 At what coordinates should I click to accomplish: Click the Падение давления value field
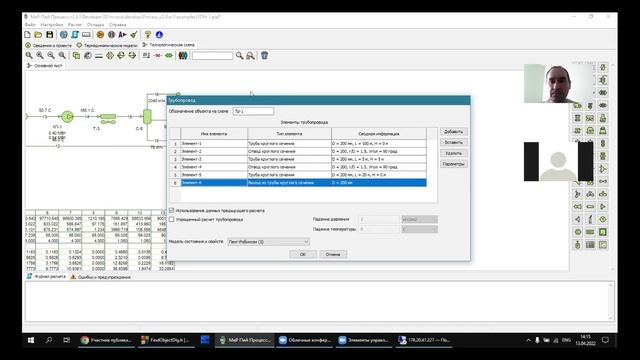tap(379, 220)
